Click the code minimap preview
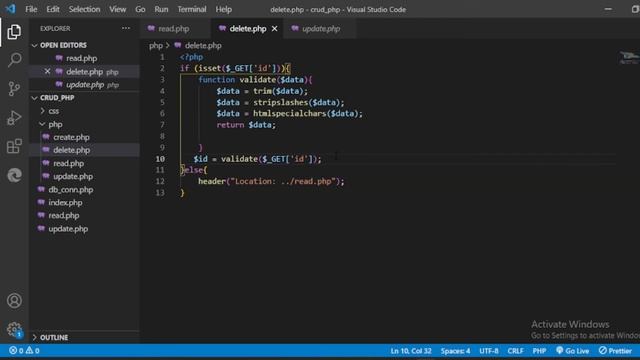This screenshot has height=360, width=640. (x=628, y=58)
